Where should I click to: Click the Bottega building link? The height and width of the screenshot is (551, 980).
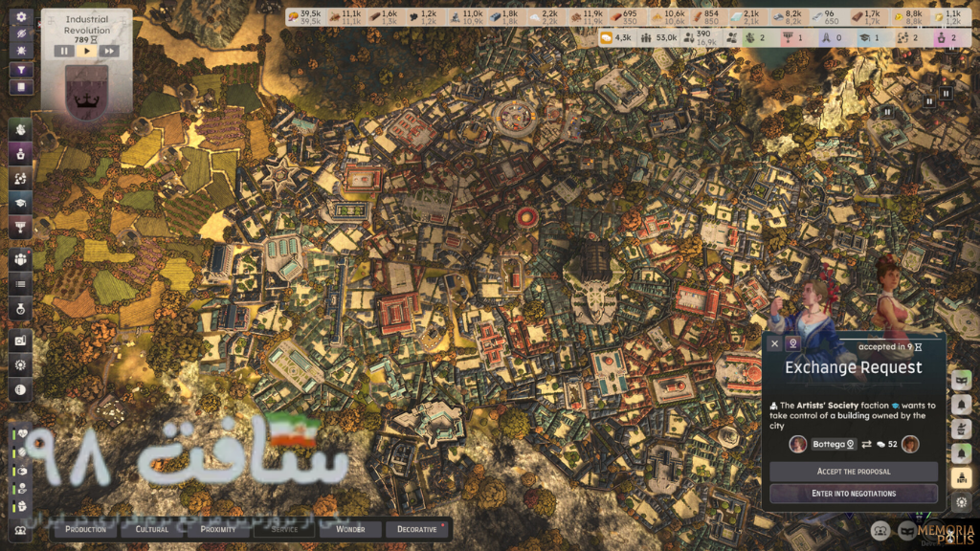click(x=834, y=444)
